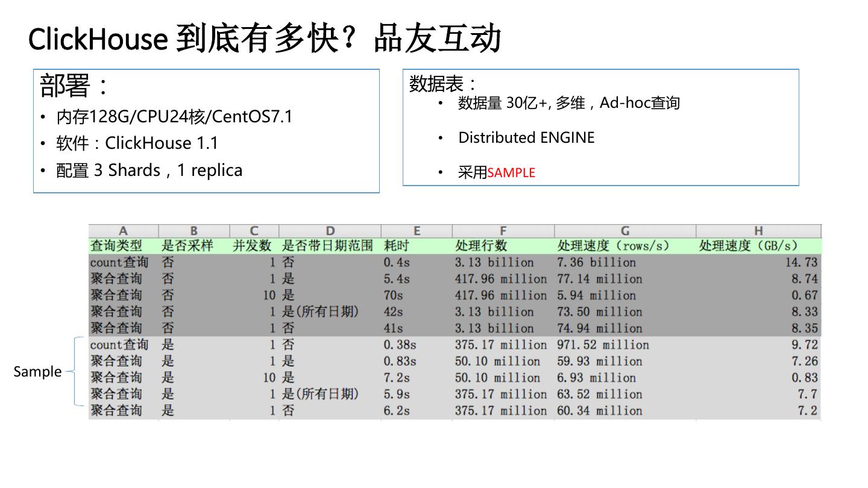This screenshot has width=868, height=488.
Task: Select column header letter H
Action: tap(758, 231)
